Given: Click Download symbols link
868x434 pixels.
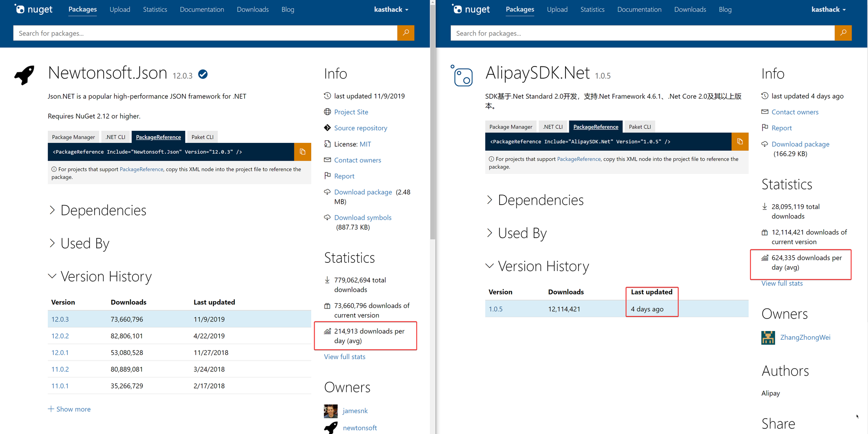Looking at the screenshot, I should pos(363,218).
